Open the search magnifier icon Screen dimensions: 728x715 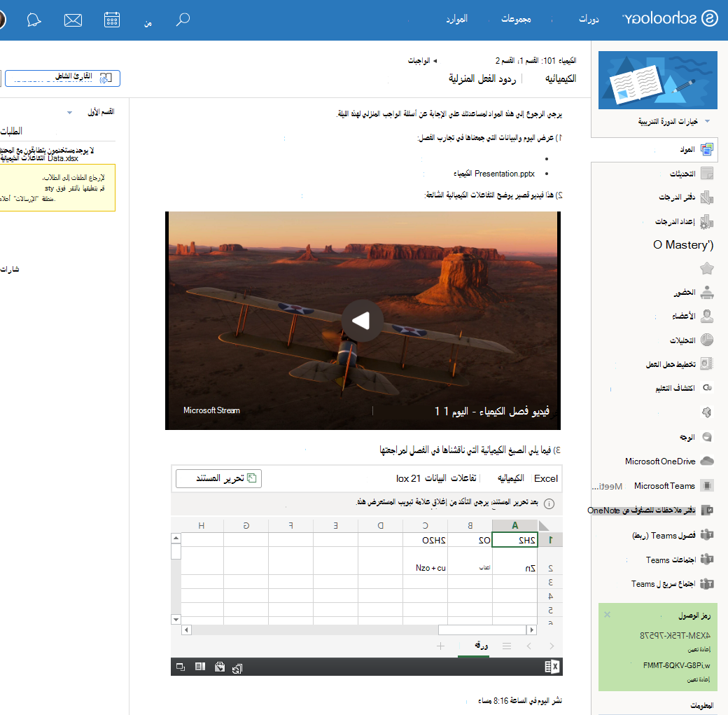coord(183,20)
